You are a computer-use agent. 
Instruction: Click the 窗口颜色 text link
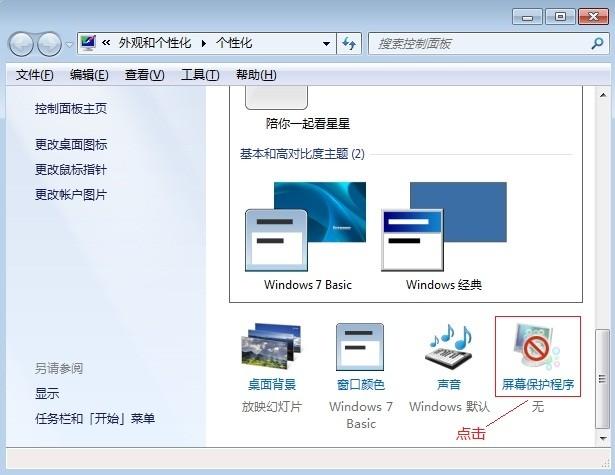point(360,384)
